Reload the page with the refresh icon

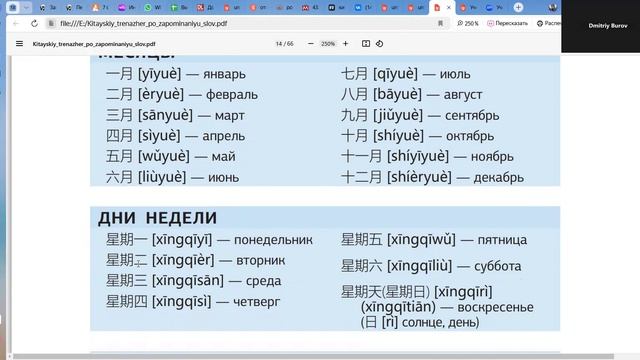click(34, 24)
